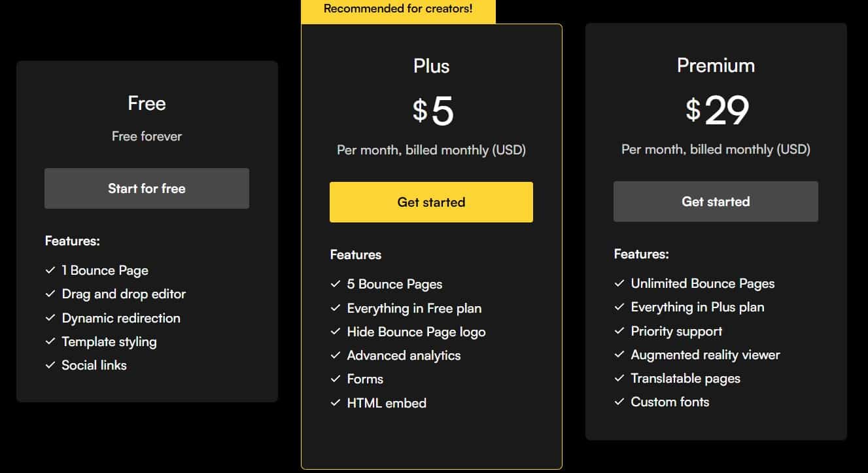Select the "Free" plan title
Image resolution: width=868 pixels, height=473 pixels.
147,103
